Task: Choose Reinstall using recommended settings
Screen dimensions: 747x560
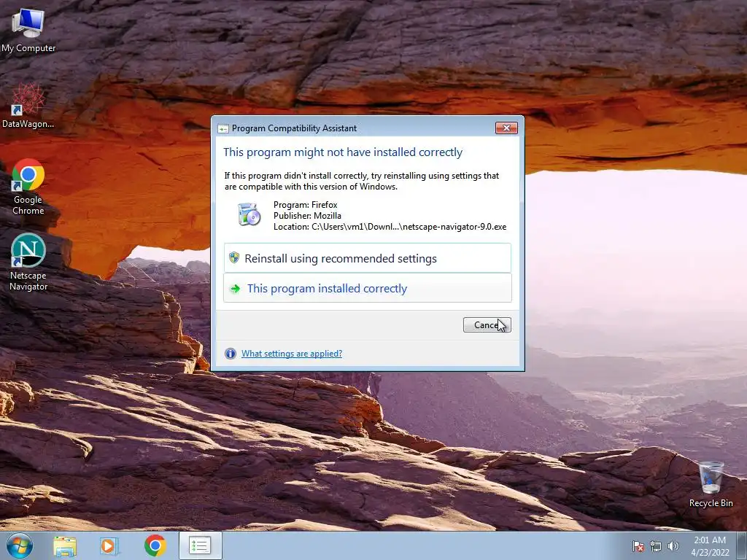Action: click(368, 258)
